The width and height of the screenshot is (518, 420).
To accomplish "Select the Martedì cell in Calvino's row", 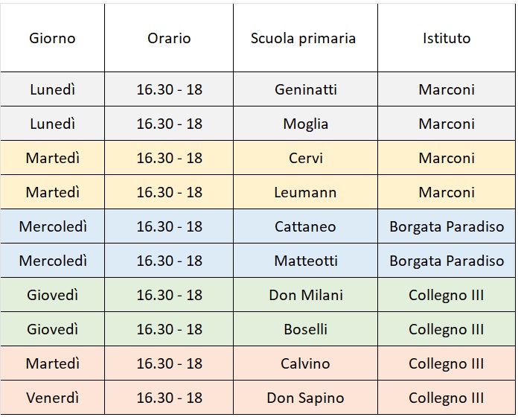I will (x=52, y=363).
